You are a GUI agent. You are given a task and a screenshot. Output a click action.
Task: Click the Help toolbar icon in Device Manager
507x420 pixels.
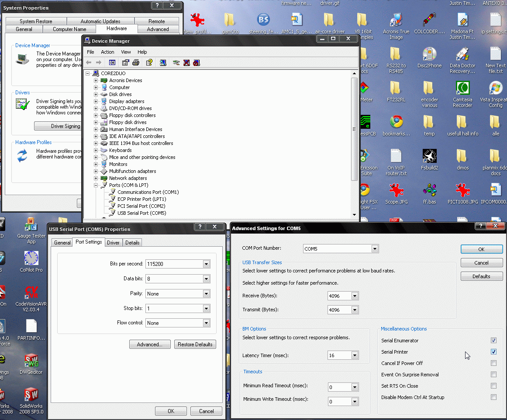tap(149, 62)
